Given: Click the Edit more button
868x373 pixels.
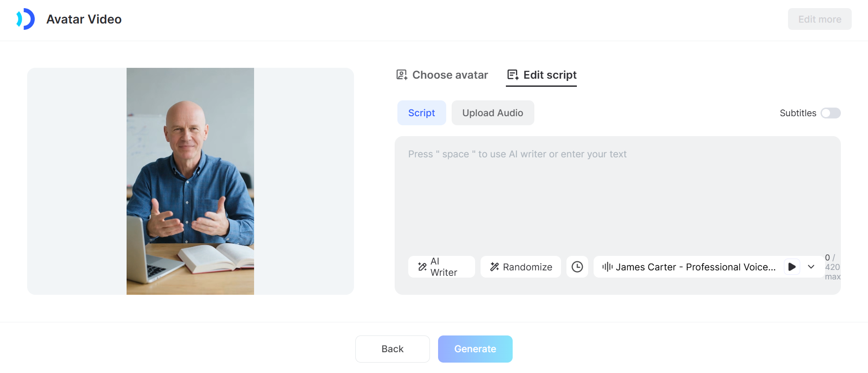Looking at the screenshot, I should tap(819, 19).
